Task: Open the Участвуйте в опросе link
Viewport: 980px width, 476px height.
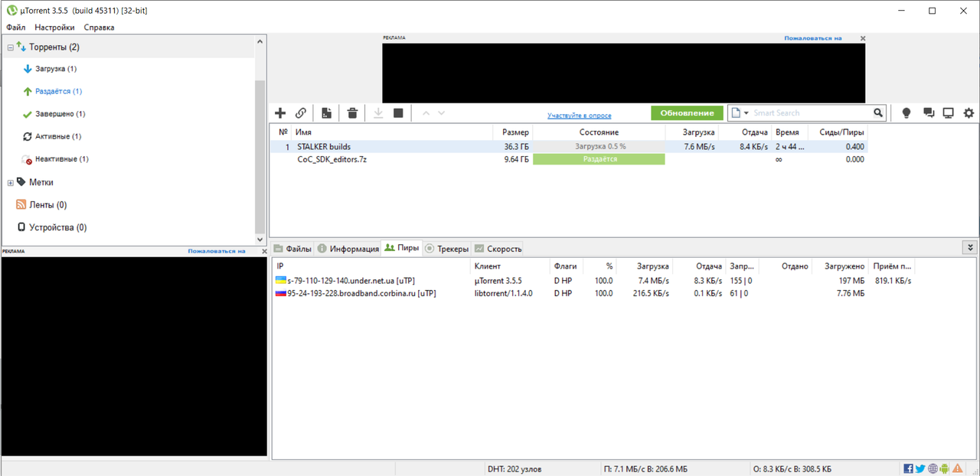Action: (x=579, y=116)
